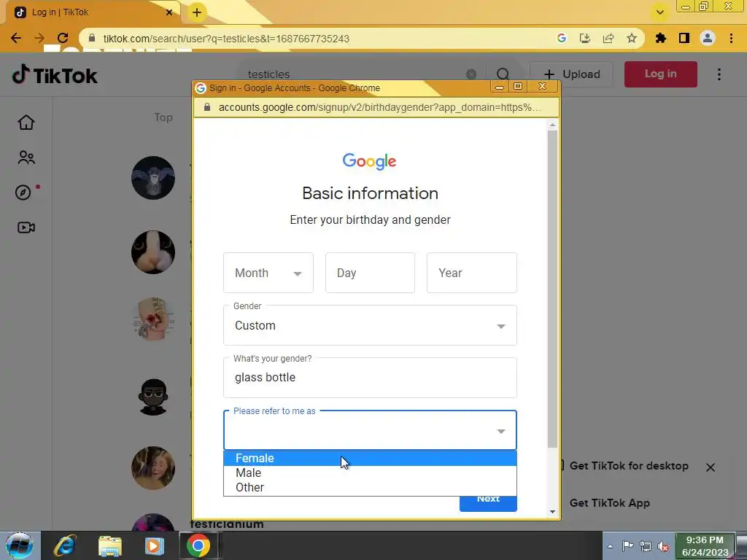Screen dimensions: 747x560
Task: Switch to the Top tab in TikTok results
Action: click(x=163, y=117)
